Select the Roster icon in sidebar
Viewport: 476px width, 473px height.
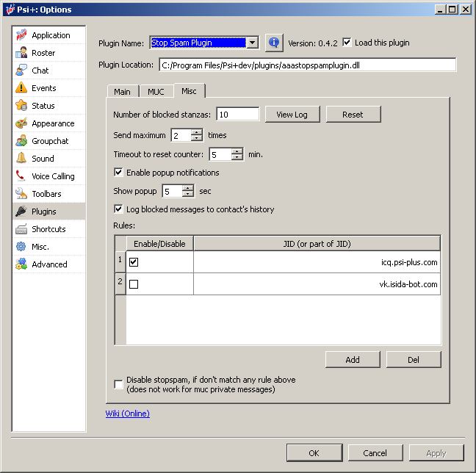(x=21, y=53)
